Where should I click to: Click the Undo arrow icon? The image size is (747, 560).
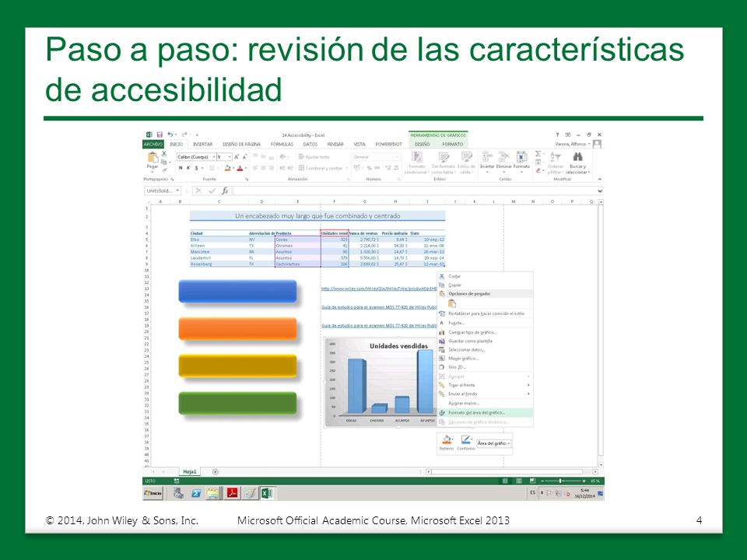tap(170, 135)
